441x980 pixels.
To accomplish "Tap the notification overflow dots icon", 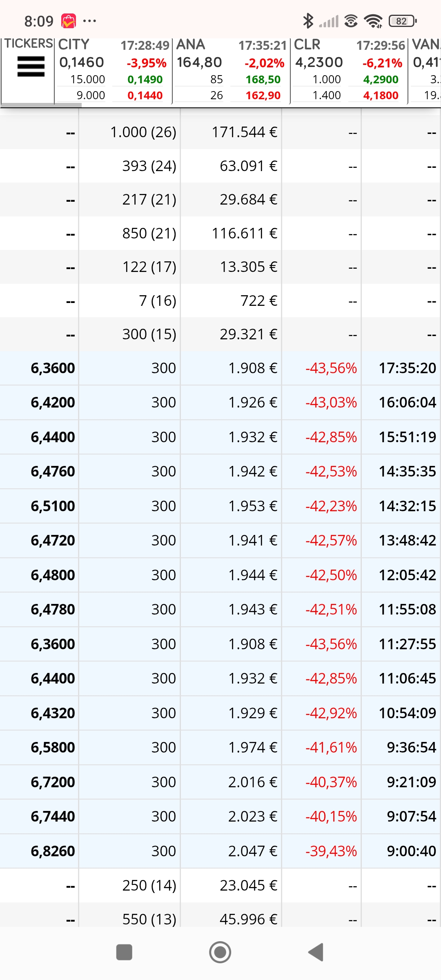I will coord(89,21).
